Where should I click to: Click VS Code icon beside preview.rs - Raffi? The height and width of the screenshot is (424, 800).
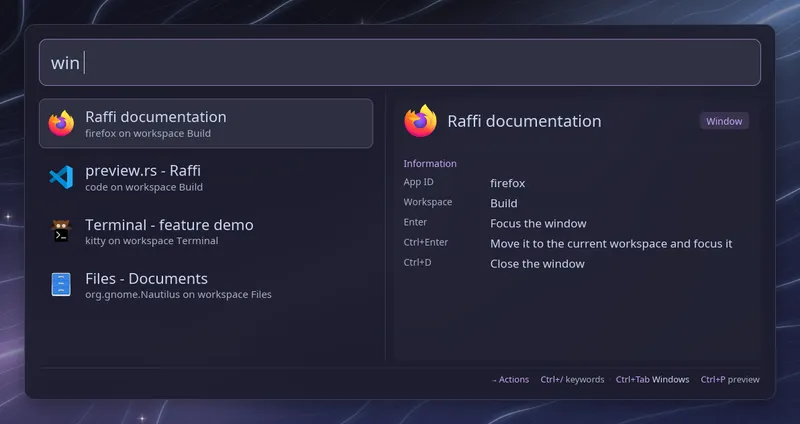pos(61,178)
